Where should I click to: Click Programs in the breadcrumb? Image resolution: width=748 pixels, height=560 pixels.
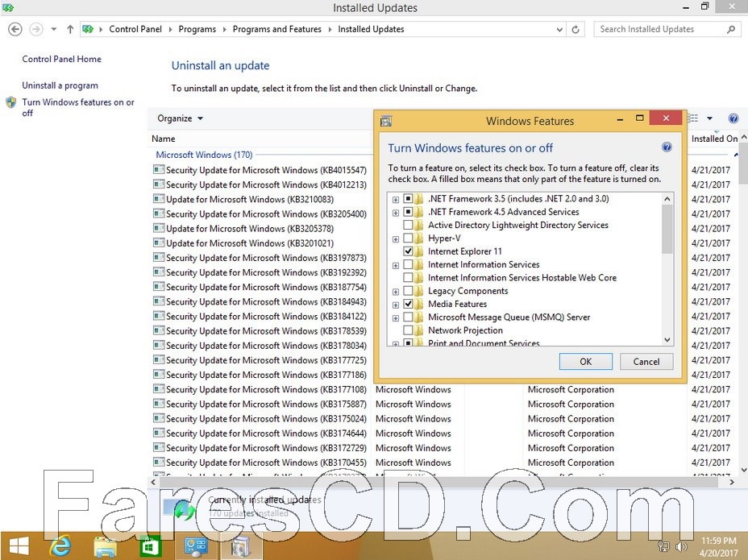point(197,29)
